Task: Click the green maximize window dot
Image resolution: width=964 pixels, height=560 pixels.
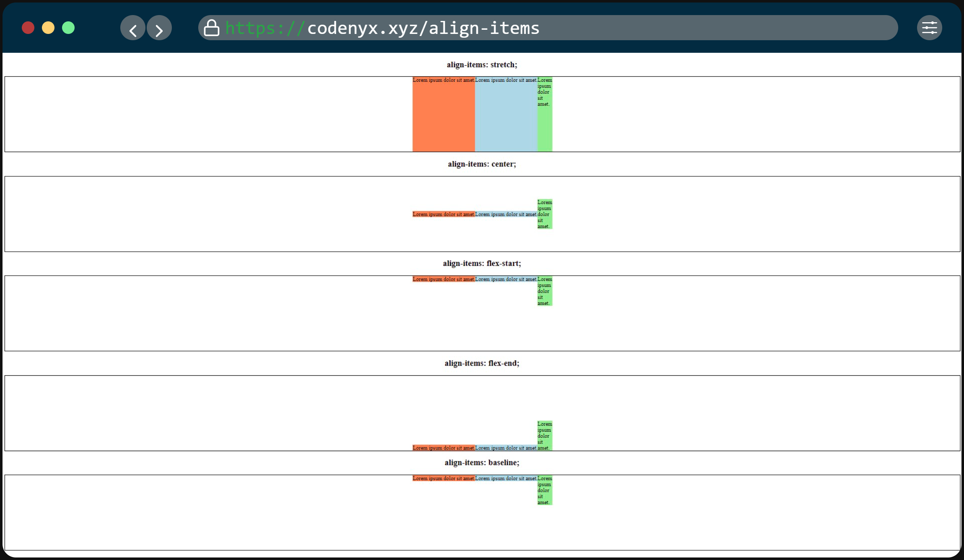Action: coord(68,28)
